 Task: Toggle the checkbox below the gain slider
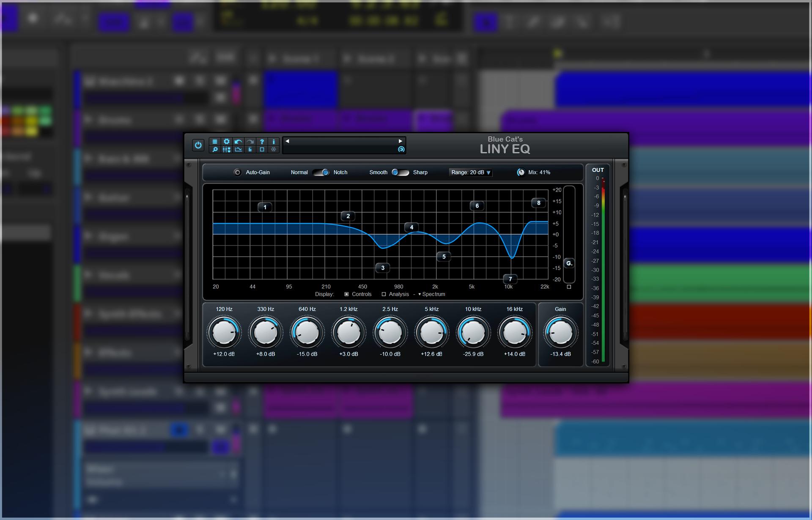click(x=569, y=287)
